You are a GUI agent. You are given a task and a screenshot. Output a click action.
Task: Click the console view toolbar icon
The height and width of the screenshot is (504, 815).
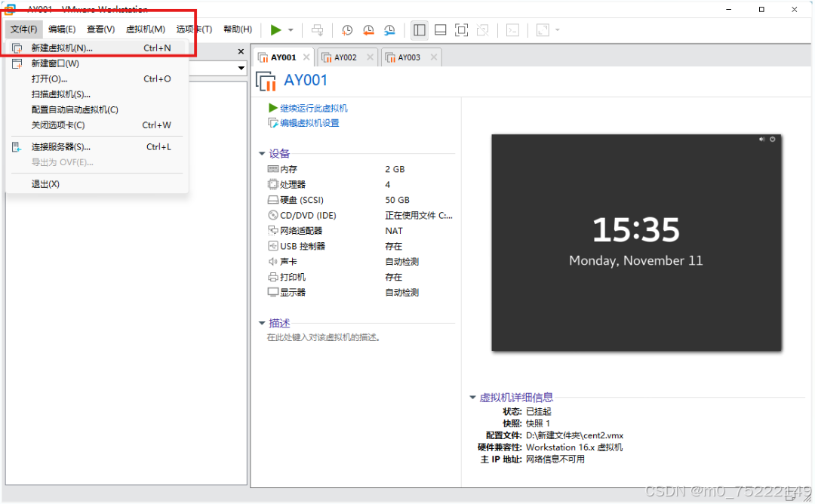click(512, 30)
